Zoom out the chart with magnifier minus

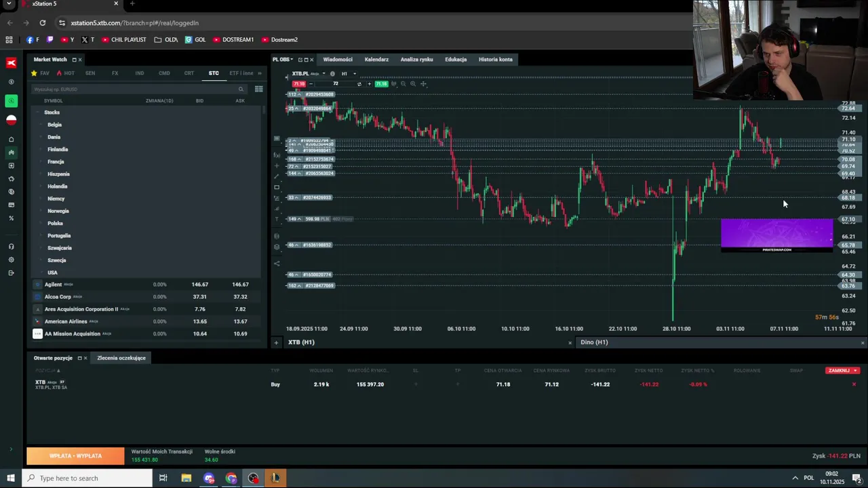403,83
